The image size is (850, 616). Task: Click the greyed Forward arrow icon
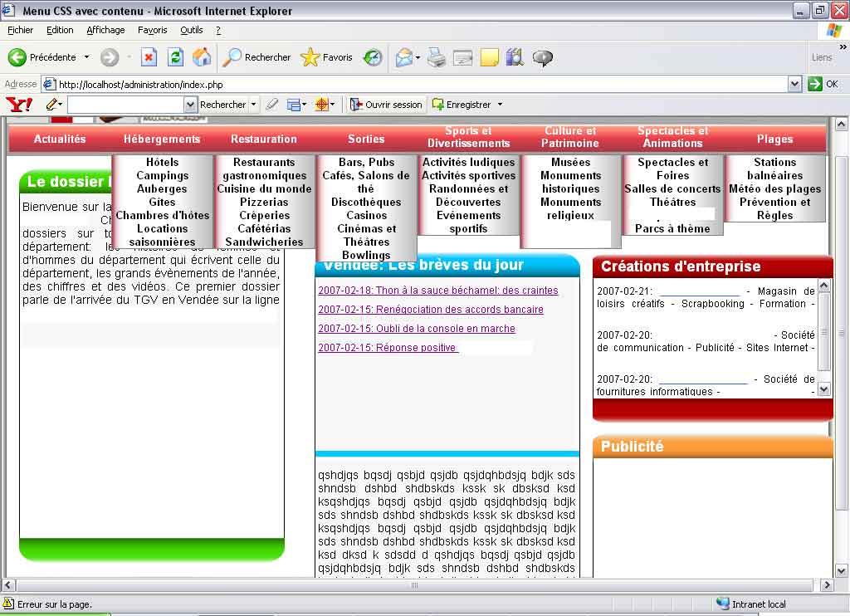pyautogui.click(x=110, y=57)
